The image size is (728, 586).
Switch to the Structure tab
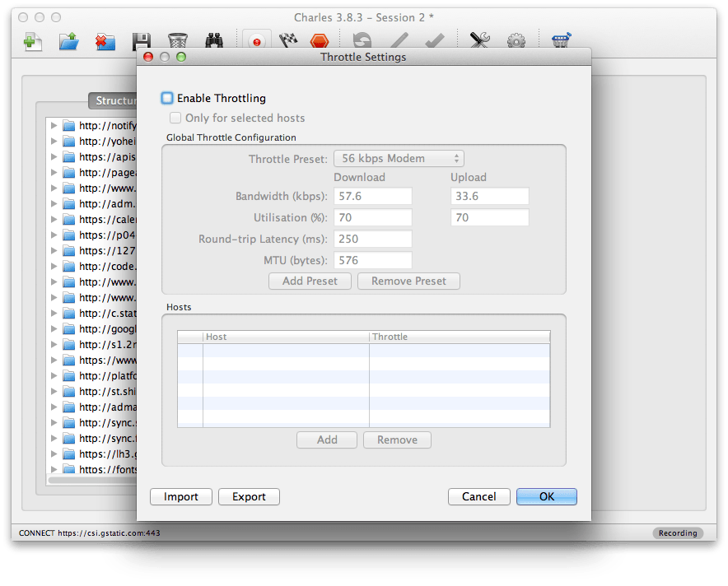click(x=113, y=100)
